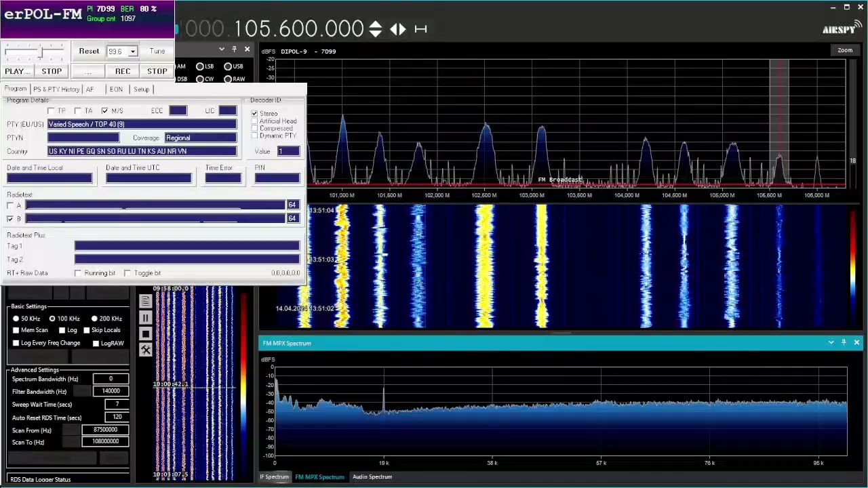This screenshot has height=488, width=868.
Task: Click the Reset button
Action: (x=89, y=52)
